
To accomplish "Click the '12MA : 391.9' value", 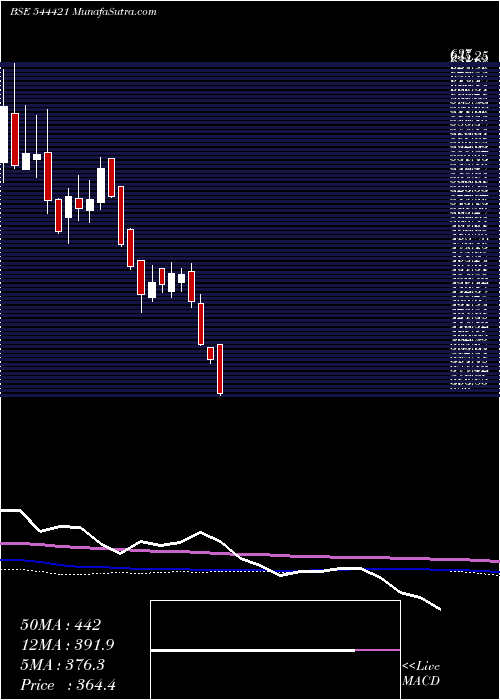I will point(67,645).
